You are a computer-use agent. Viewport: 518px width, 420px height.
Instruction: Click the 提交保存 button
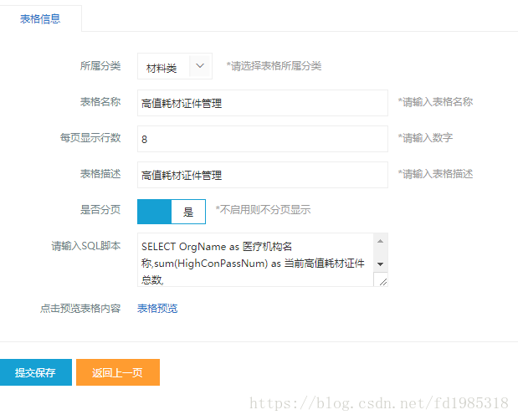tap(36, 372)
